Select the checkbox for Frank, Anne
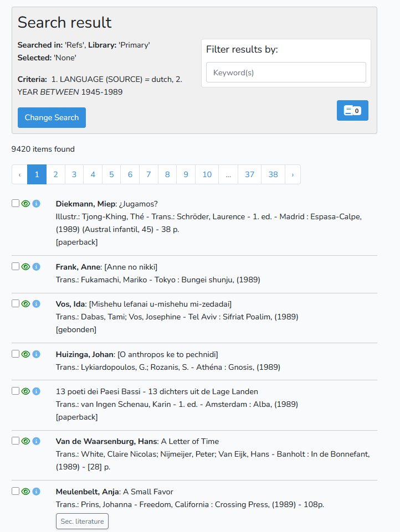The height and width of the screenshot is (532, 400). pos(16,266)
